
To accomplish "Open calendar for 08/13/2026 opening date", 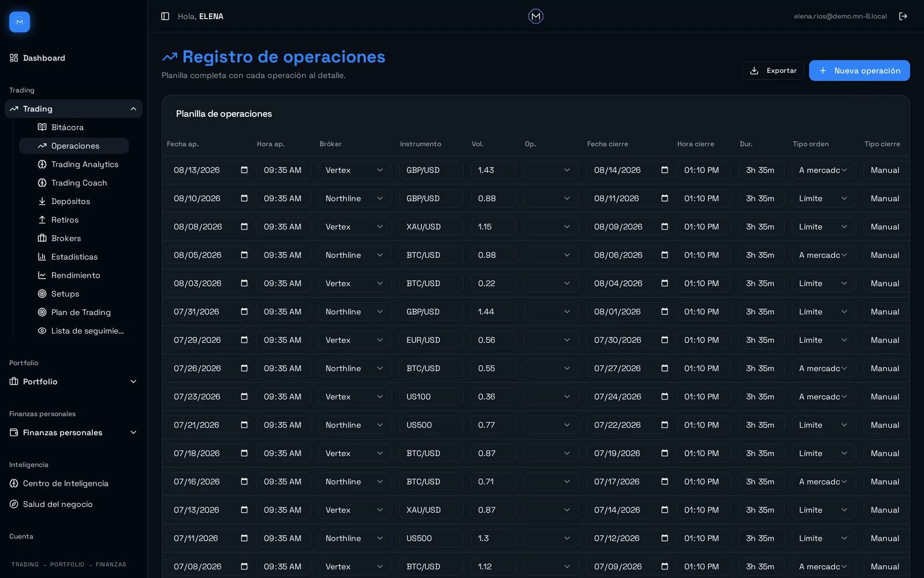I will (244, 170).
